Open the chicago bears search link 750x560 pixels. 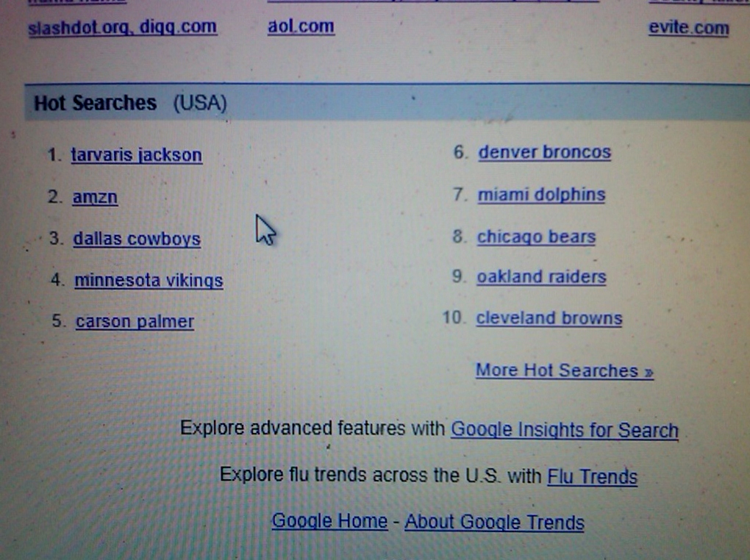(x=536, y=237)
